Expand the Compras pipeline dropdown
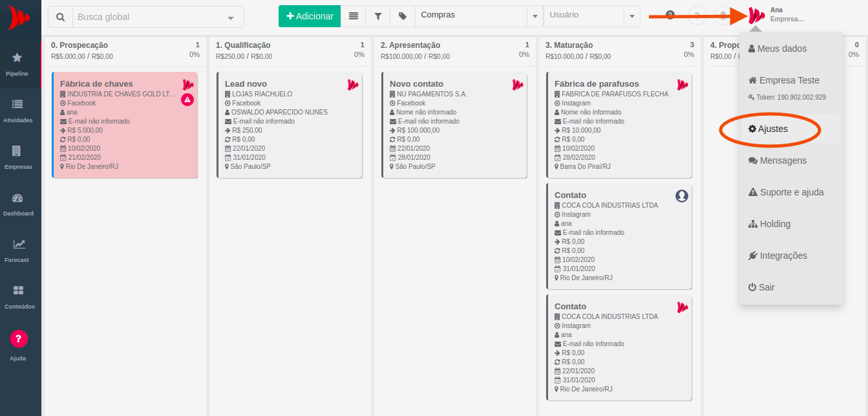This screenshot has height=416, width=868. (535, 16)
